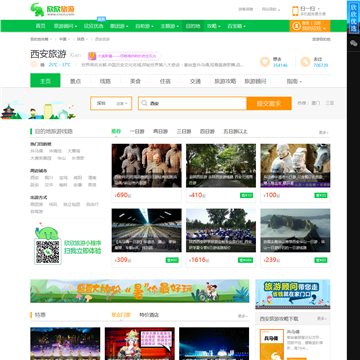Go to 首页 in the green navigation bar
The height and width of the screenshot is (360, 360).
pyautogui.click(x=40, y=26)
